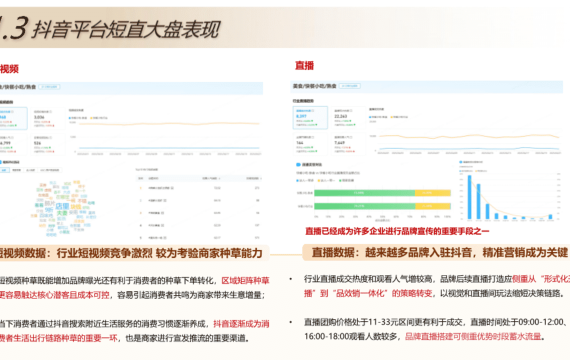Select the 3,036 metric card in the 视频 panel
570x360 pixels.
point(47,119)
